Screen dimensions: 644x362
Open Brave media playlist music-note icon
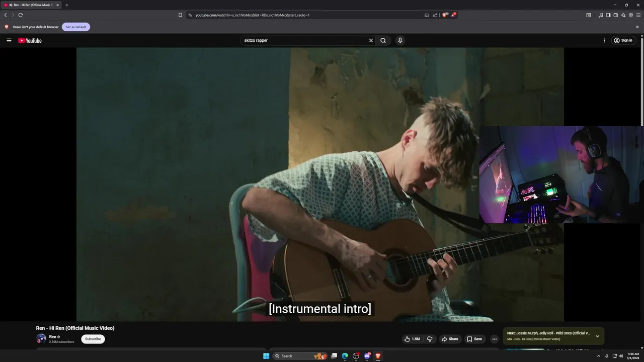tap(601, 15)
